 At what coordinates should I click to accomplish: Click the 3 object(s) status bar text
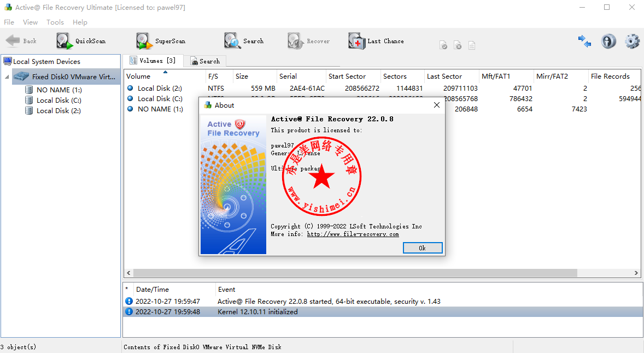click(18, 347)
